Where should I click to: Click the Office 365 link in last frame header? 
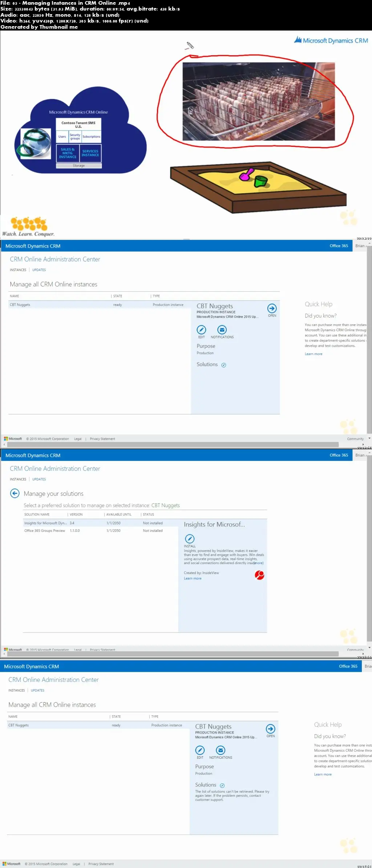348,666
